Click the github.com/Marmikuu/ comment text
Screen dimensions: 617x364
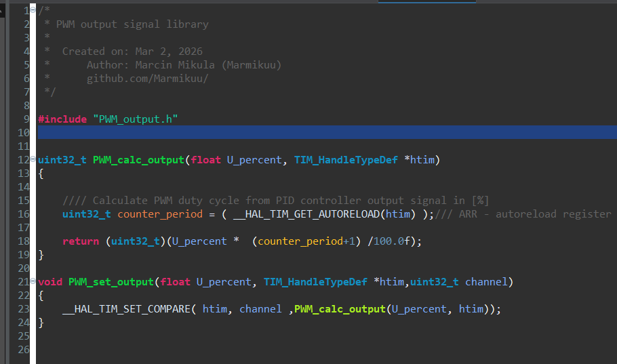147,79
